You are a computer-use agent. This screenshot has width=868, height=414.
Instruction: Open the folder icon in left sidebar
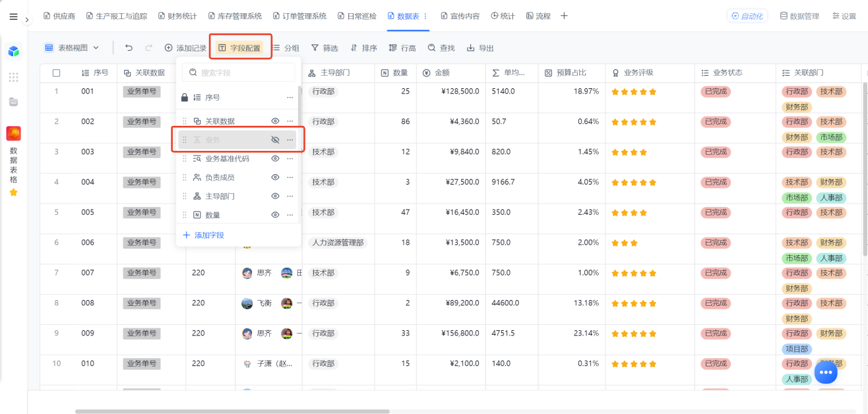13,102
